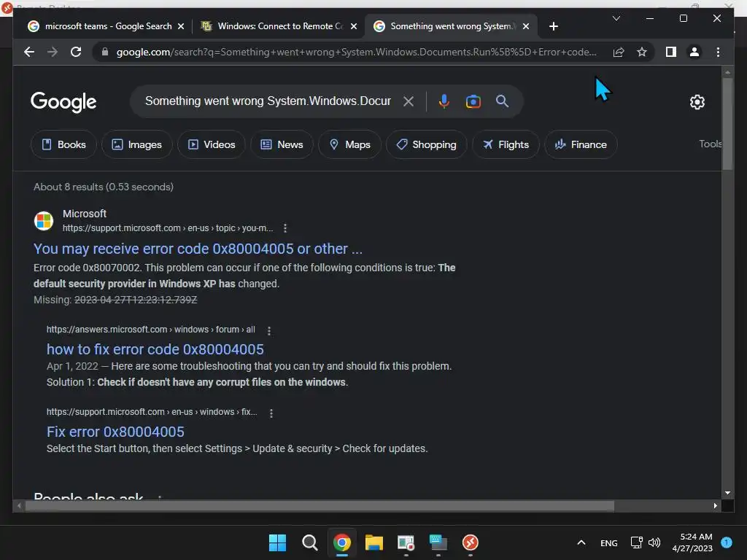Reload the current page

[76, 52]
